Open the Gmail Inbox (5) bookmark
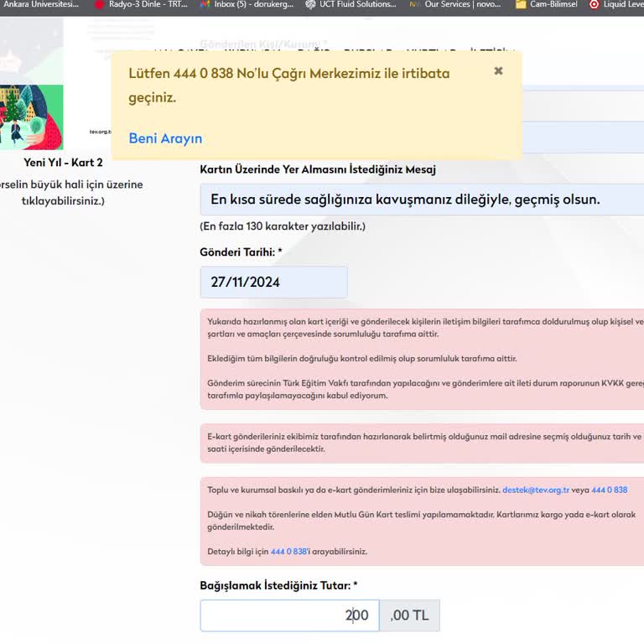Screen dimensions: 644x644 247,4
